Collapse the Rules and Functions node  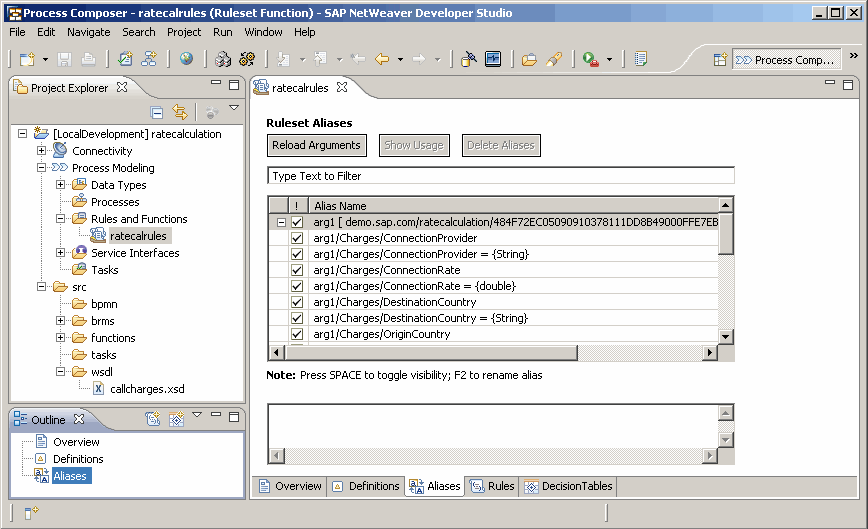pyautogui.click(x=61, y=219)
